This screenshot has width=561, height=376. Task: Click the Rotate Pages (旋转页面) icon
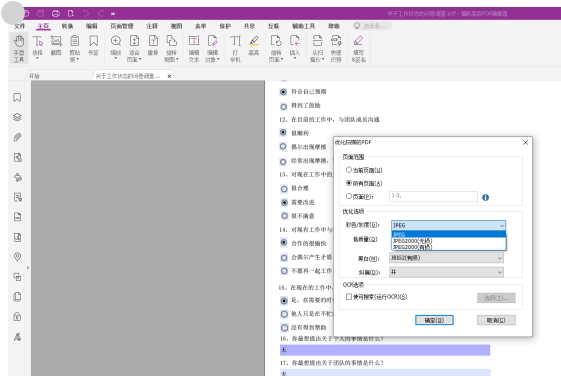(276, 41)
